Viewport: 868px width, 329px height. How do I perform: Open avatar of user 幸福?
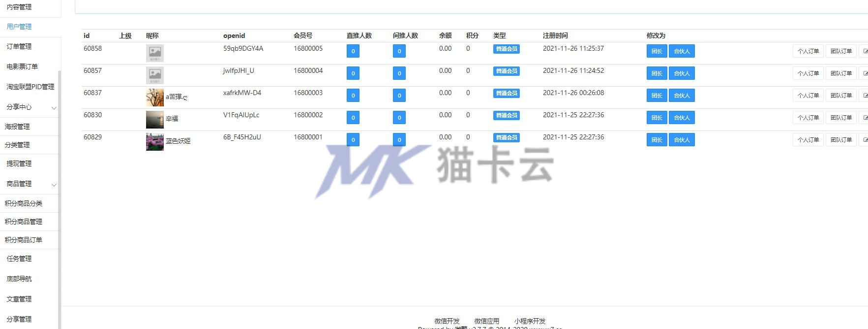pos(155,120)
